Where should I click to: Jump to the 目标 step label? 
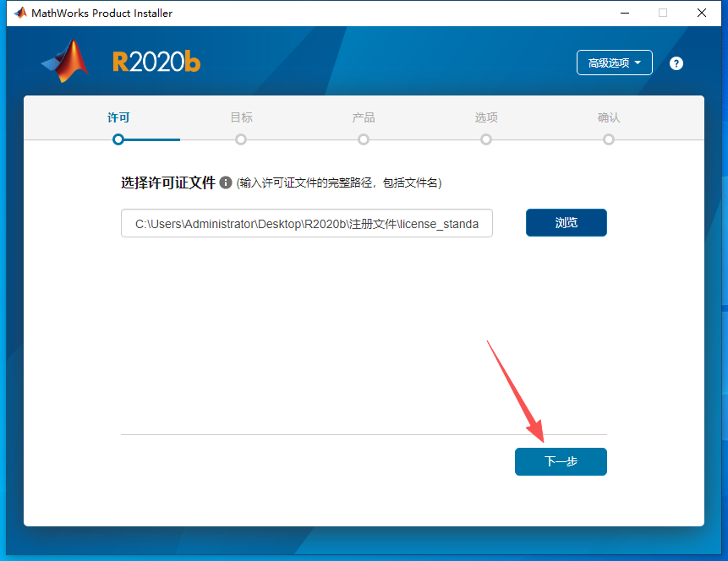[241, 117]
